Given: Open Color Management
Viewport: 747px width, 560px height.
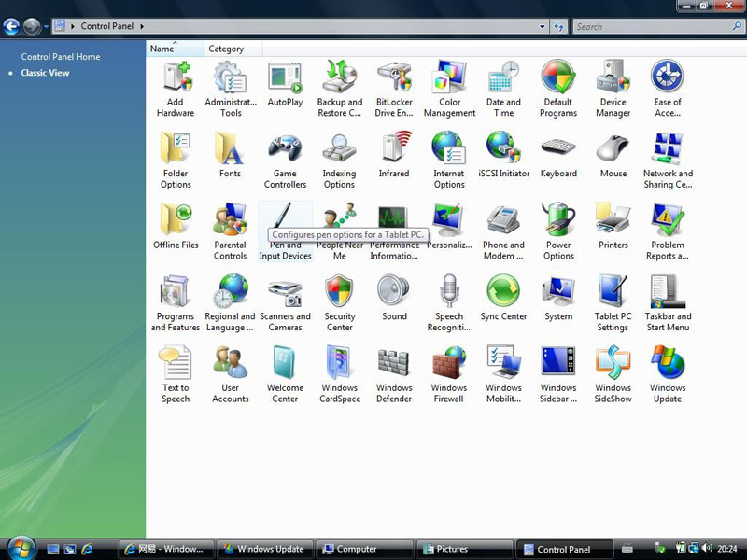Looking at the screenshot, I should (x=449, y=90).
